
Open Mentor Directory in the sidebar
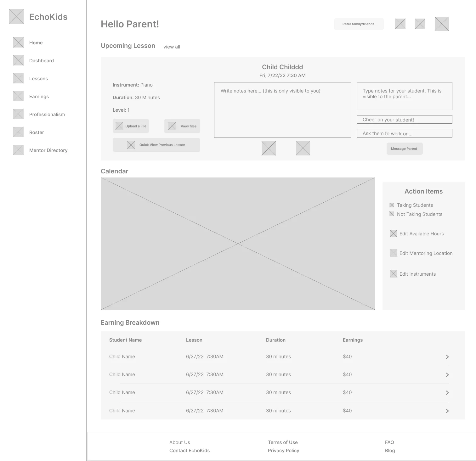(x=48, y=150)
